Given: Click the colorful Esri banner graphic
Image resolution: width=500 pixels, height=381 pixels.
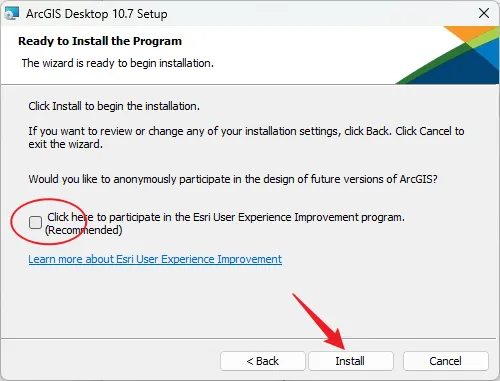Looking at the screenshot, I should pos(447,55).
